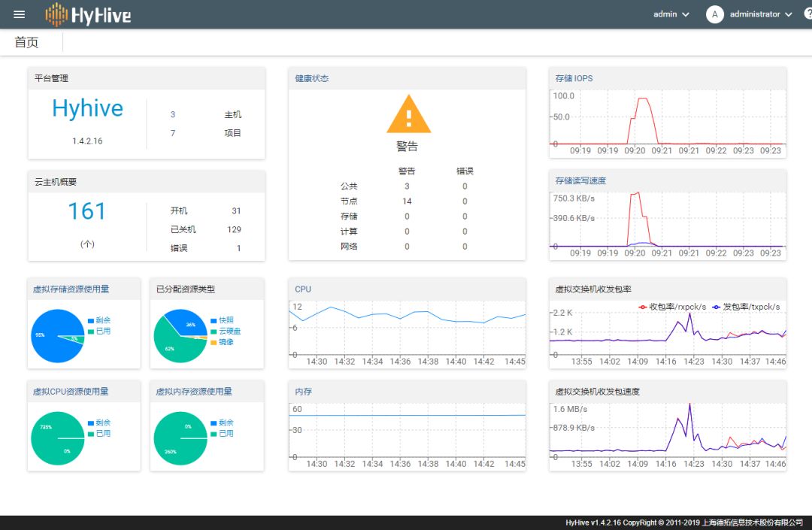Viewport: 812px width, 530px height.
Task: Click the 公共 health status row
Action: 407,186
